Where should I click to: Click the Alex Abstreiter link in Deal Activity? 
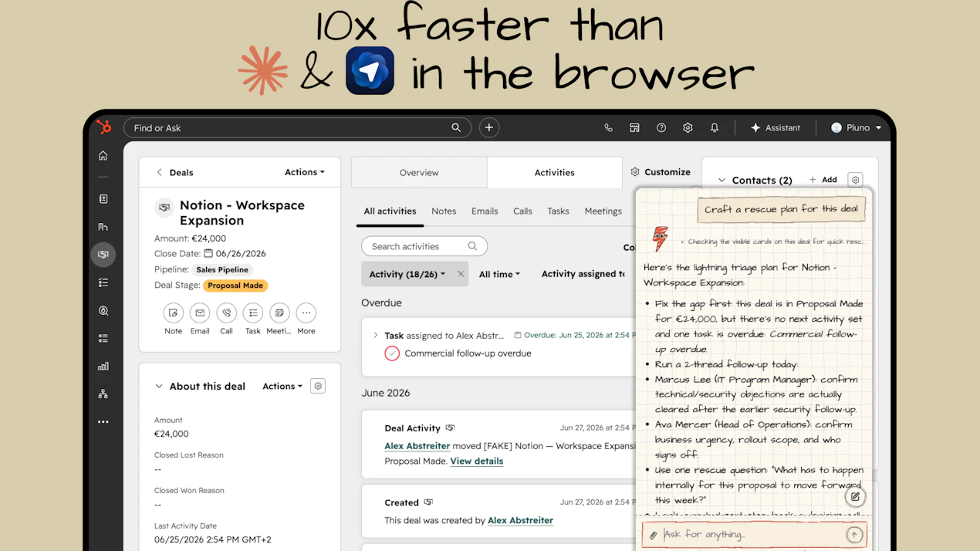tap(417, 446)
